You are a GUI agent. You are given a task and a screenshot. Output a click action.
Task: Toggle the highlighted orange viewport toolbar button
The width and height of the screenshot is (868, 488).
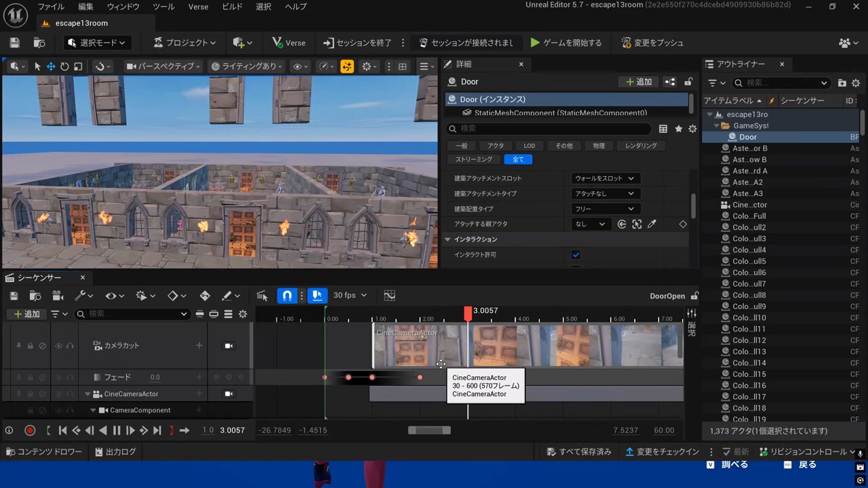tap(347, 66)
